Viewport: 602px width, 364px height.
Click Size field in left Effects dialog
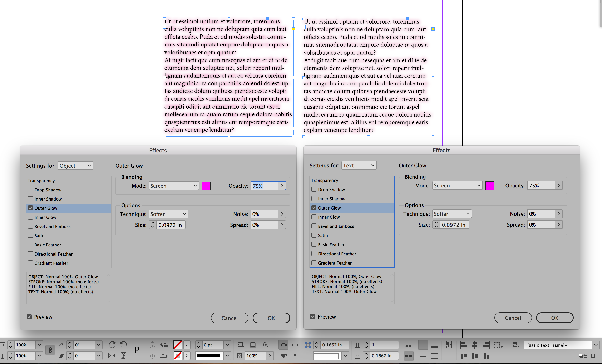click(170, 225)
